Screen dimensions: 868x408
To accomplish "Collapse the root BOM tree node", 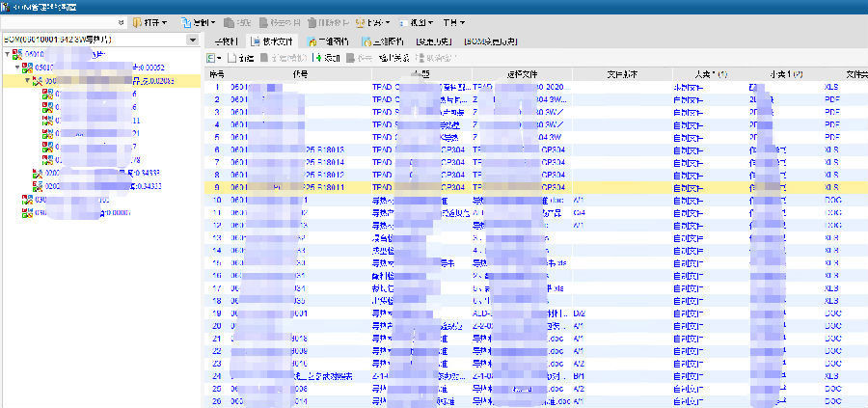I will (x=6, y=55).
